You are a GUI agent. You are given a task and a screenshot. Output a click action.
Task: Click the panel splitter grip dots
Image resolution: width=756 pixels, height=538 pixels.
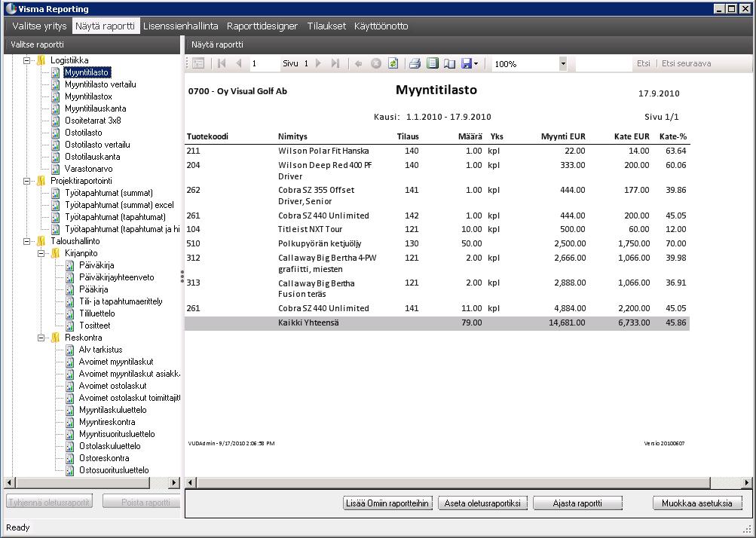182,277
